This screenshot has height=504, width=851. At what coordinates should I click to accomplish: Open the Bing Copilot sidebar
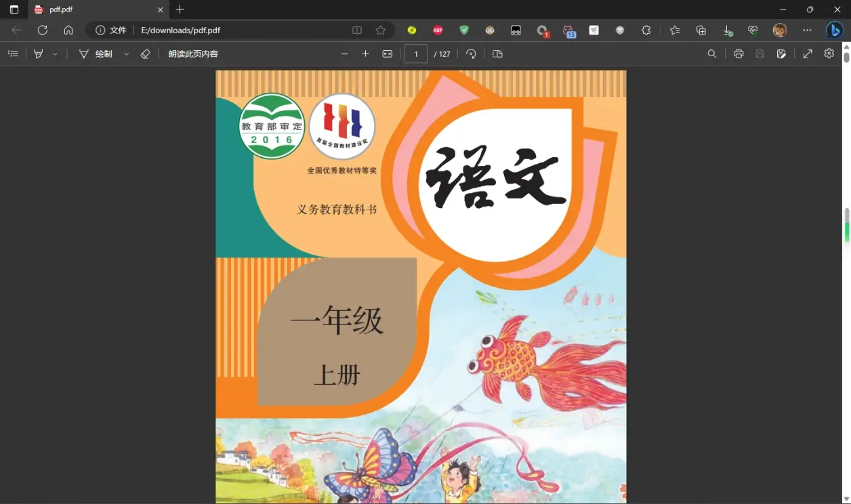click(835, 30)
